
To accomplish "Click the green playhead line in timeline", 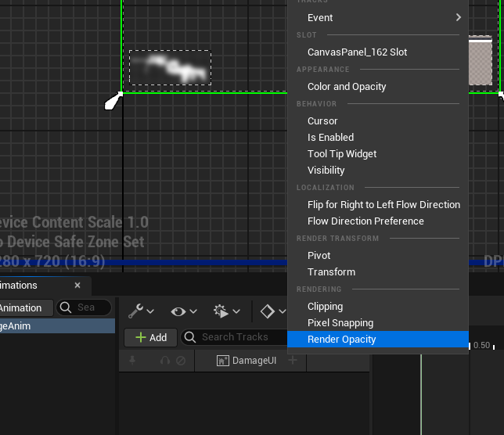I will tap(421, 394).
